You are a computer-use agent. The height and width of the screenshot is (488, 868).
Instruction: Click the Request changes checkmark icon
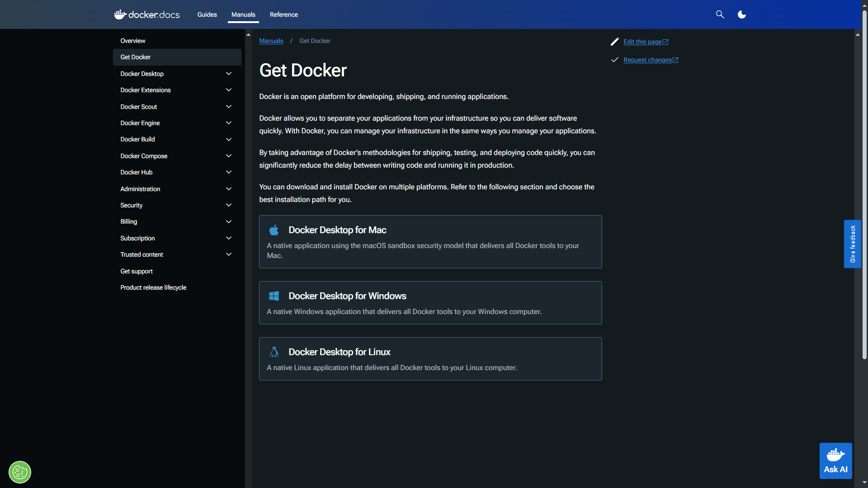615,60
